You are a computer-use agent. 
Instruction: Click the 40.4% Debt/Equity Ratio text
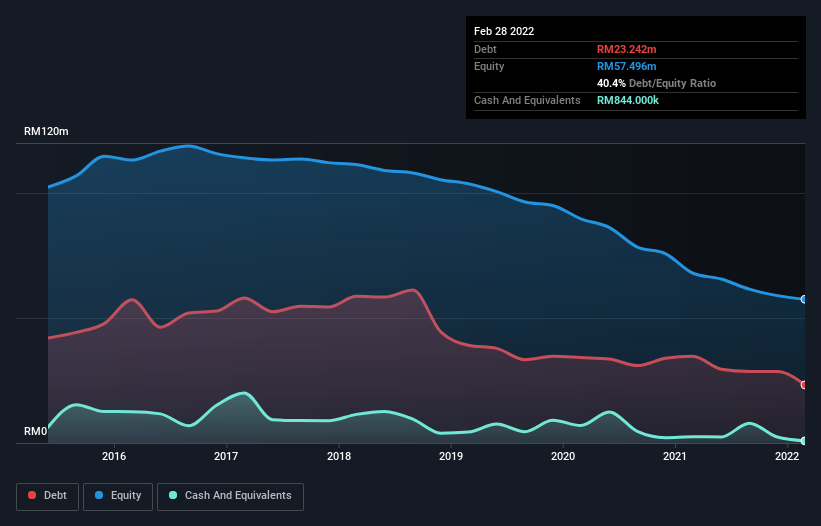[656, 83]
